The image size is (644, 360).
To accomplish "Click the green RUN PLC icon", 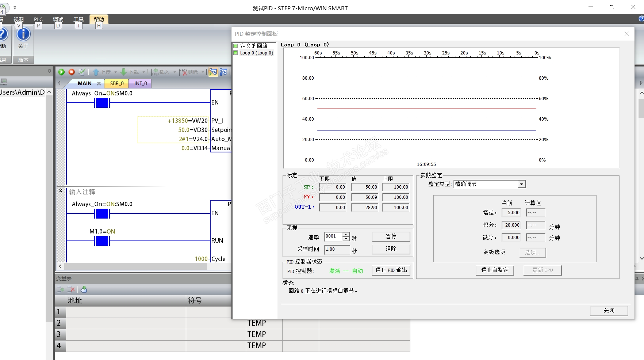I will tap(61, 72).
